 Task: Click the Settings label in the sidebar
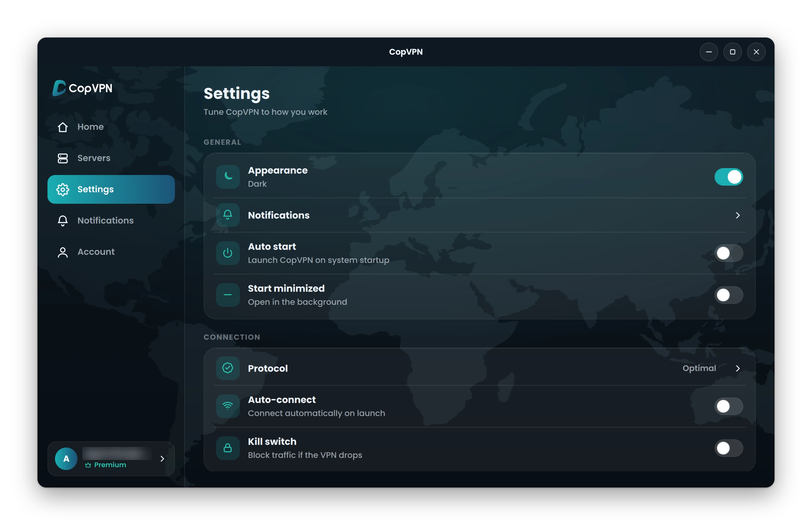tap(95, 190)
